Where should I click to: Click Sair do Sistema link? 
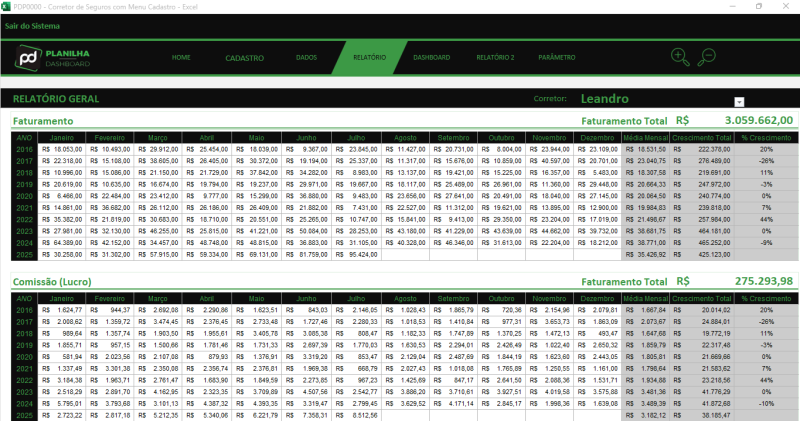click(x=31, y=25)
